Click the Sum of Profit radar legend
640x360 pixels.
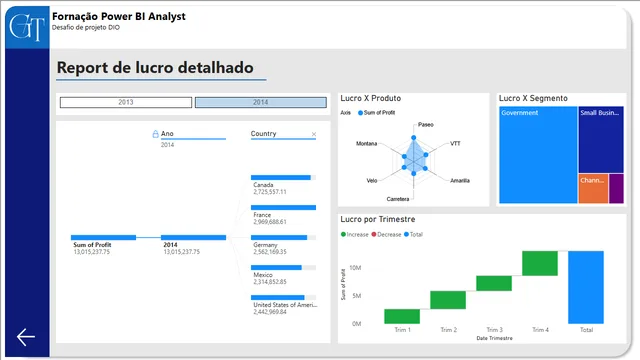[x=376, y=113]
